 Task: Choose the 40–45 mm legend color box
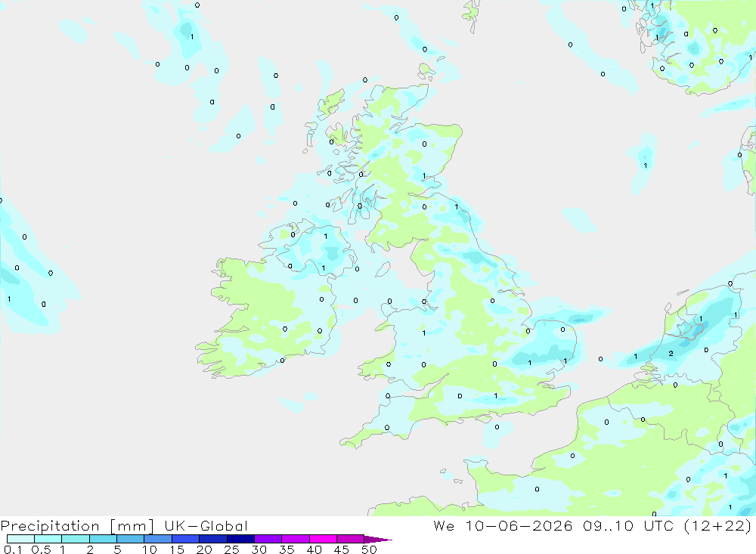(x=323, y=539)
